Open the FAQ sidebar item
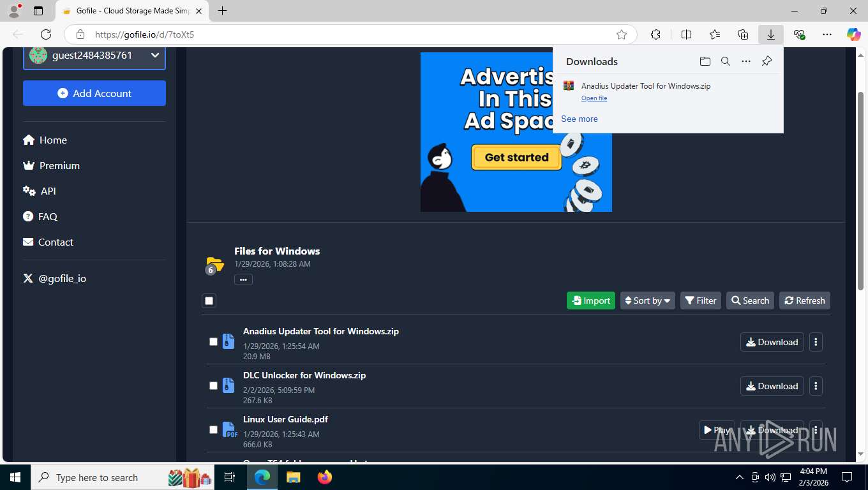This screenshot has width=868, height=490. (40, 216)
